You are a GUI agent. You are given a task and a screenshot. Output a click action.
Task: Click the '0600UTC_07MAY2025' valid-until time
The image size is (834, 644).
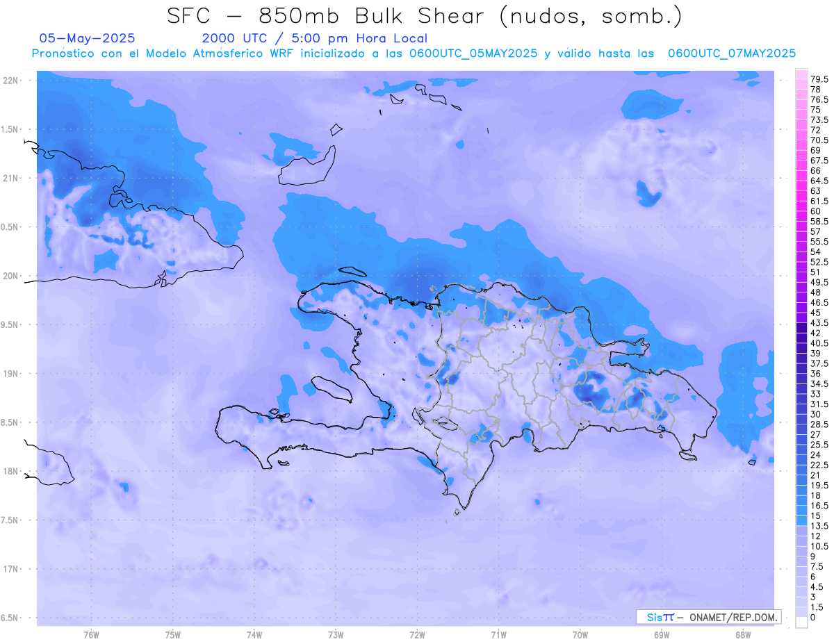click(x=732, y=53)
